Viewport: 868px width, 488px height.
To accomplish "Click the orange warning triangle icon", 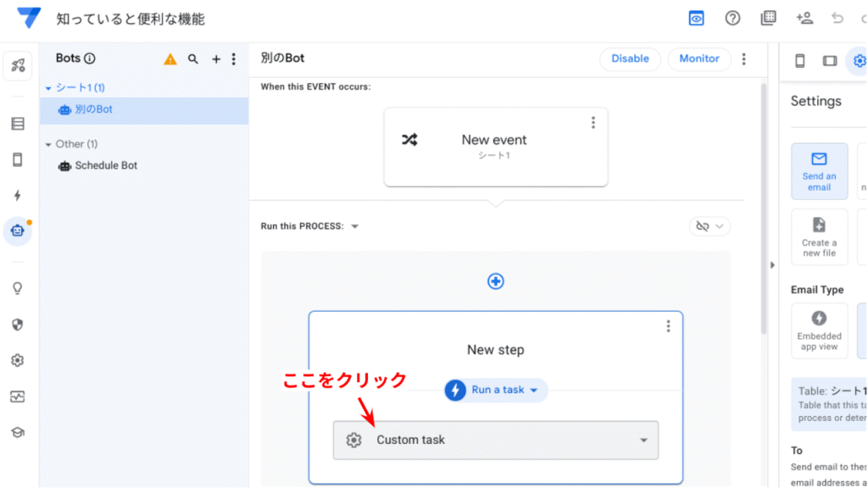I will click(x=170, y=58).
